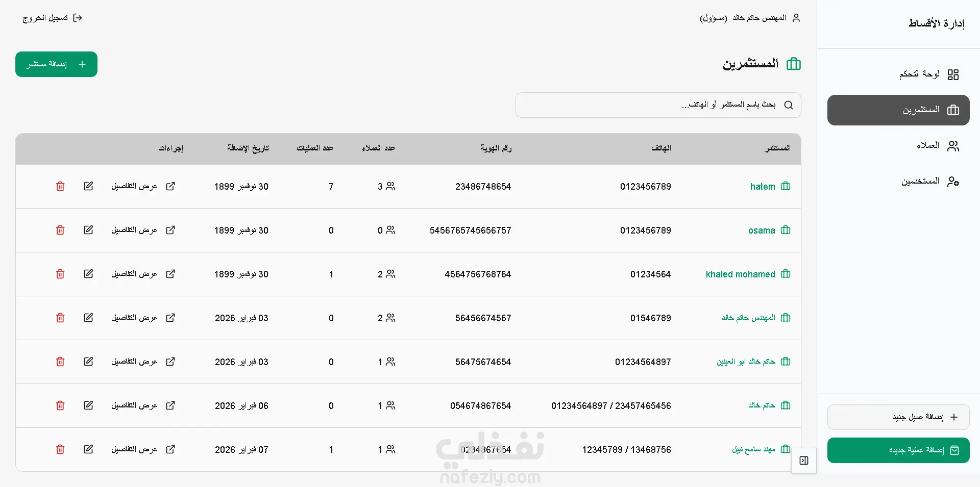Image resolution: width=980 pixels, height=487 pixels.
Task: Delete investor with ID 054674867654
Action: click(60, 405)
